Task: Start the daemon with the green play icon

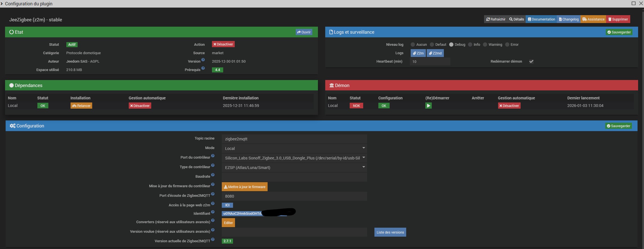Action: (x=428, y=106)
